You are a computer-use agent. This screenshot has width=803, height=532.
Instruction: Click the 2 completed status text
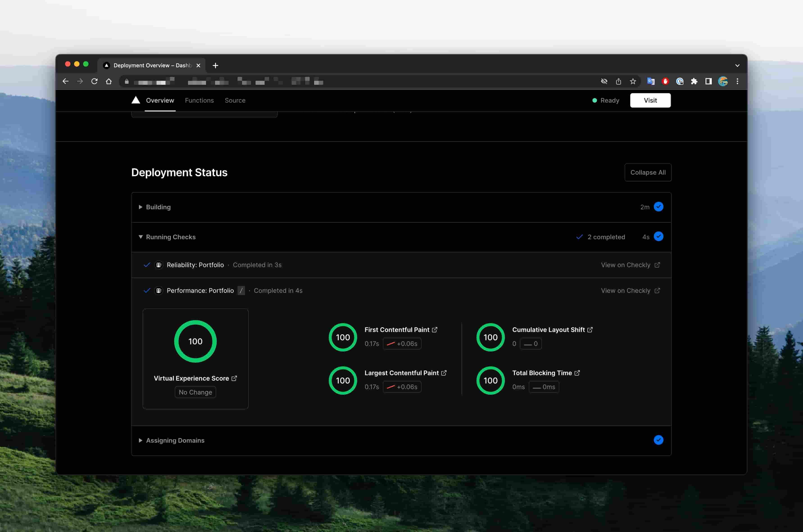click(606, 237)
